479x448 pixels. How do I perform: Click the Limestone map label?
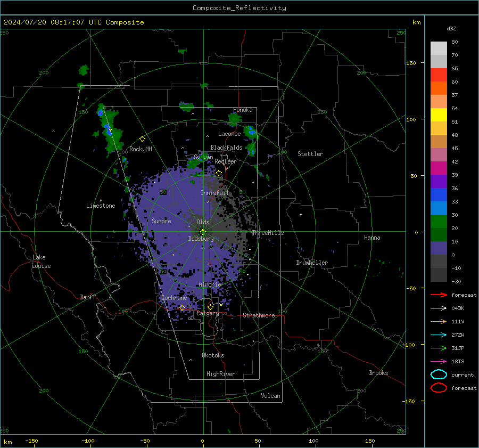101,206
